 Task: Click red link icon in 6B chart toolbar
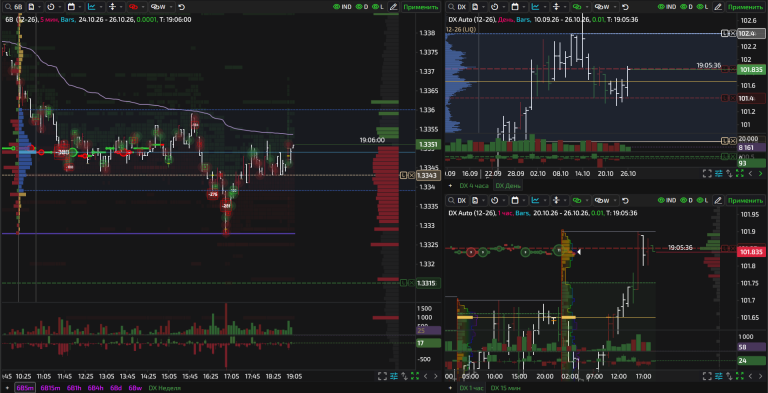point(133,7)
